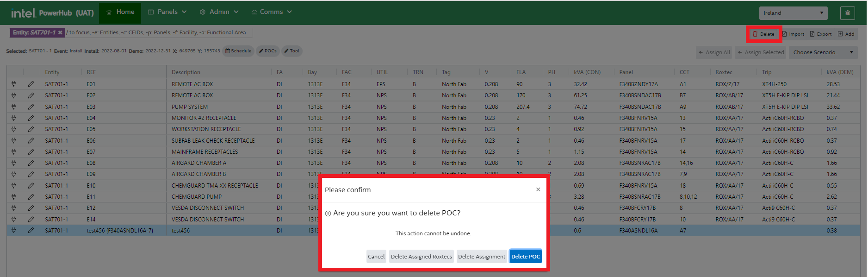Click the Description column header
Image resolution: width=868 pixels, height=277 pixels.
(x=186, y=72)
